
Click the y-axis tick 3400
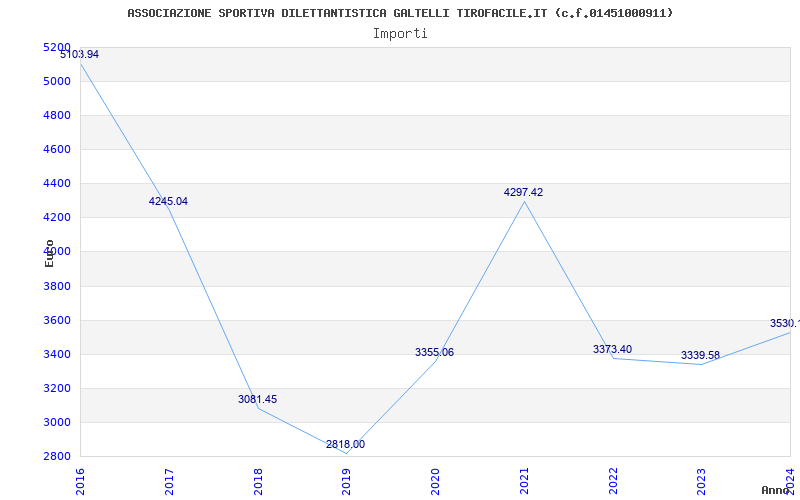click(57, 354)
